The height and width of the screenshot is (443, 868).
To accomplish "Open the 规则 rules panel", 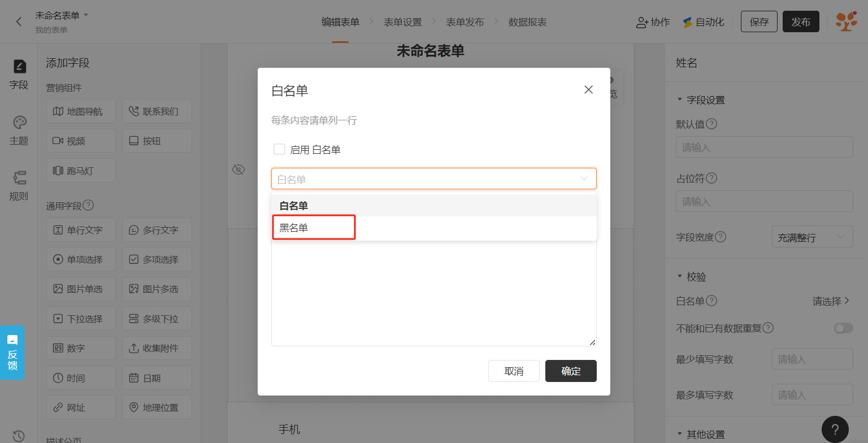I will 19,186.
